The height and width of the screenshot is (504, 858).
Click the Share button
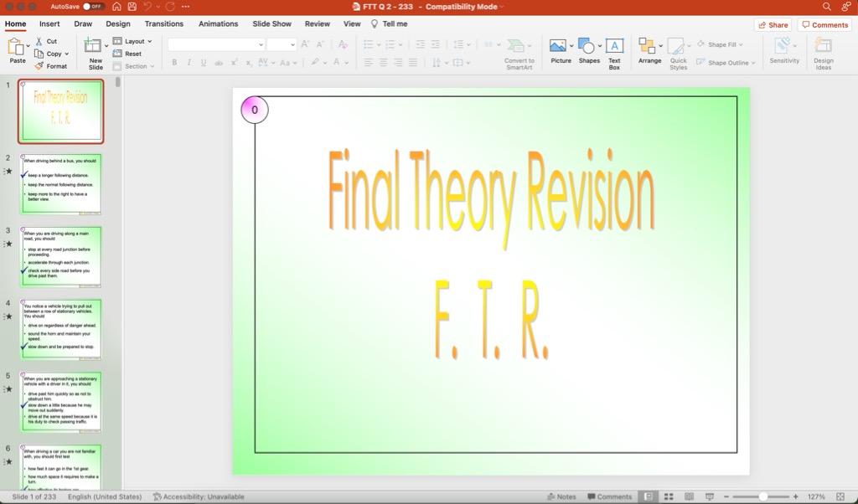click(772, 24)
